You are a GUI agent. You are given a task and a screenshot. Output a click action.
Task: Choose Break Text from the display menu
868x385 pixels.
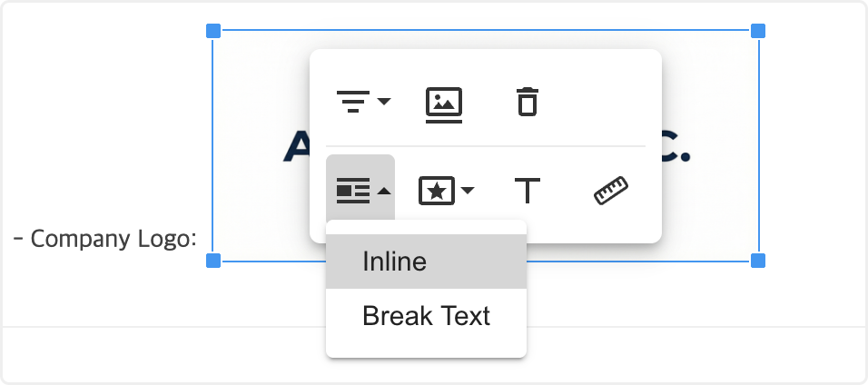tap(426, 316)
